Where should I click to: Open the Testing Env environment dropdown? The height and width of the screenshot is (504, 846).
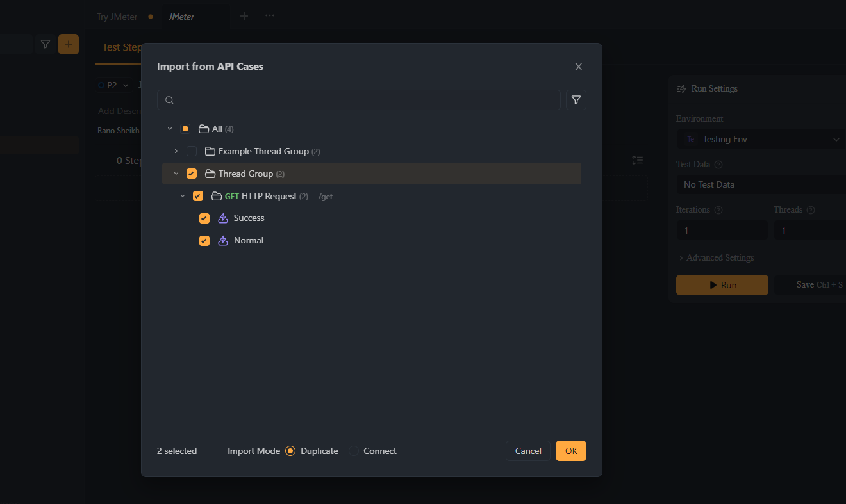point(761,139)
